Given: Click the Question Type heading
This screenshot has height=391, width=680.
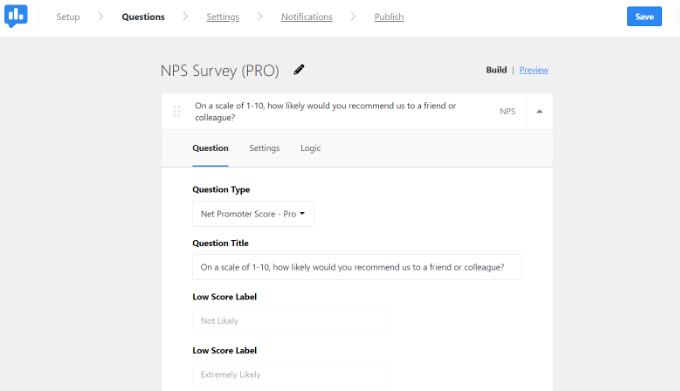Looking at the screenshot, I should [x=221, y=189].
